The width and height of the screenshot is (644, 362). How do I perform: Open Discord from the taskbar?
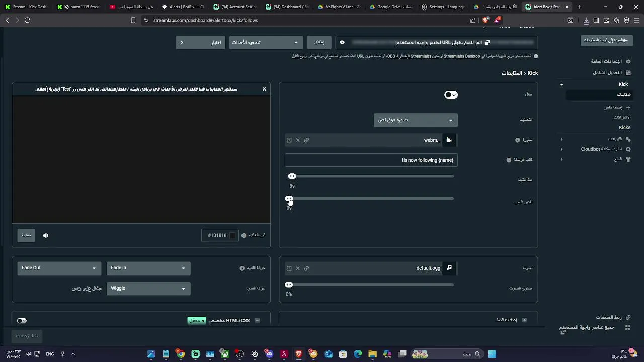[x=269, y=354]
